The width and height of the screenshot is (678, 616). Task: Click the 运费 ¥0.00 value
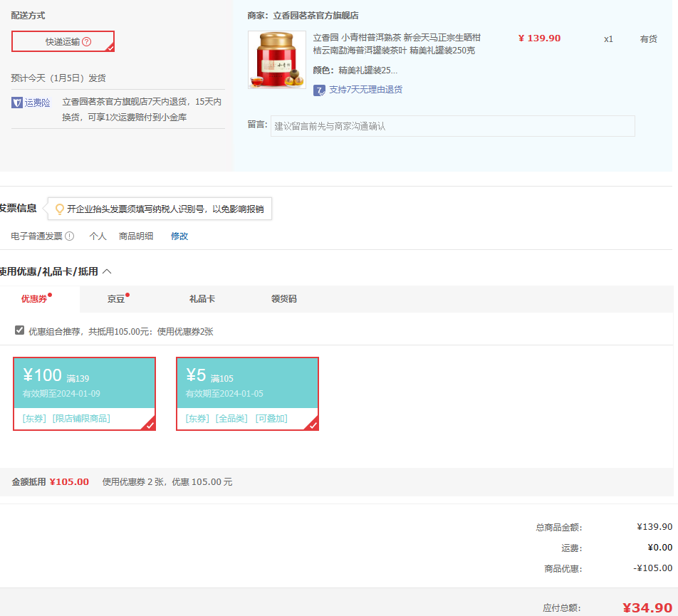659,547
